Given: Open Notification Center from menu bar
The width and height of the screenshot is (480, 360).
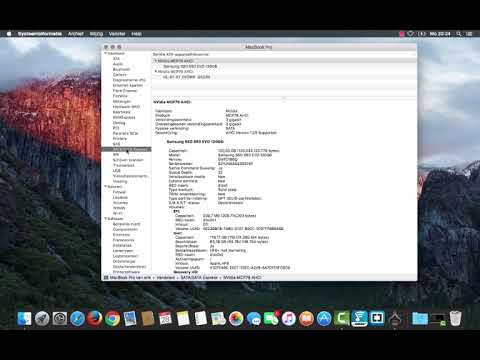Looking at the screenshot, I should 469,34.
